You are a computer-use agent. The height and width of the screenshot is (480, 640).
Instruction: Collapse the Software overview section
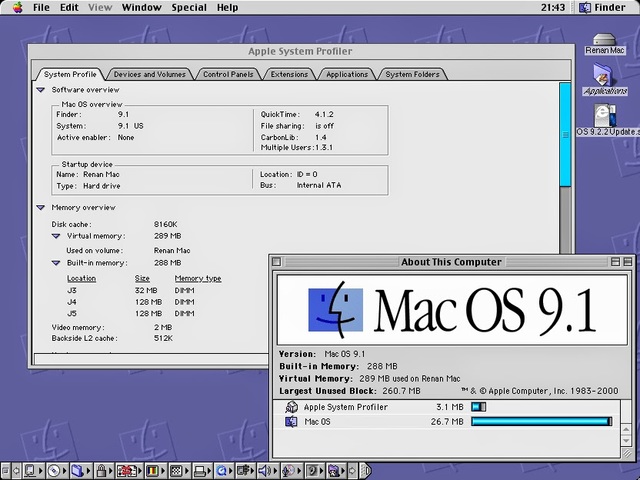pos(40,90)
